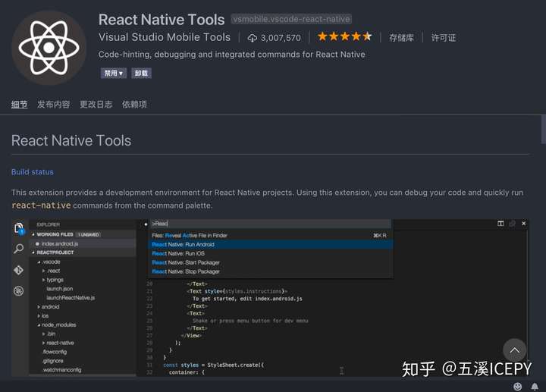Select Files: Reveal Active File in Finder

[271, 235]
